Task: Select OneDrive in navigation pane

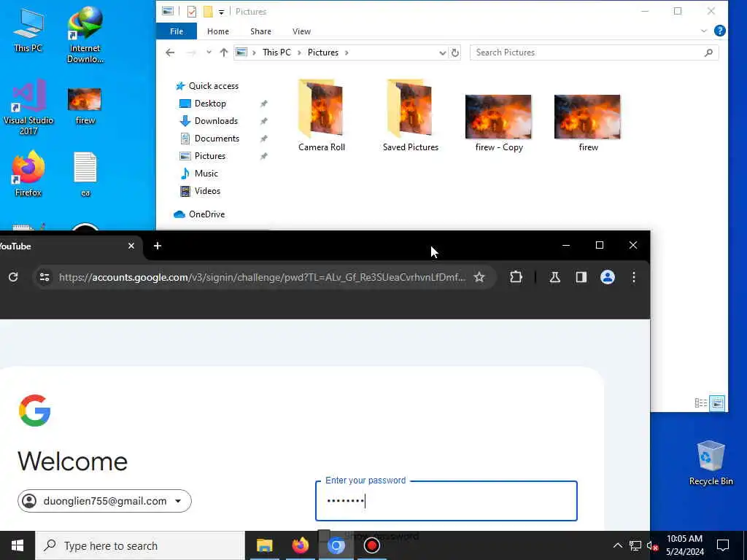Action: (x=199, y=214)
